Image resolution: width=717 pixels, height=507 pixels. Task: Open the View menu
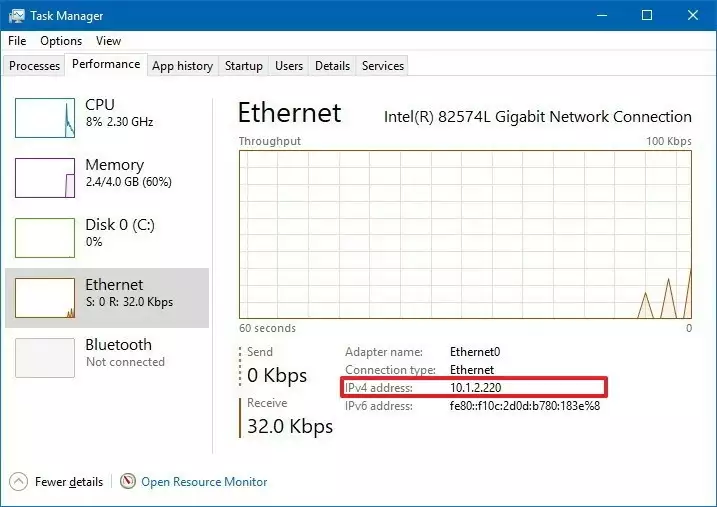pyautogui.click(x=108, y=41)
